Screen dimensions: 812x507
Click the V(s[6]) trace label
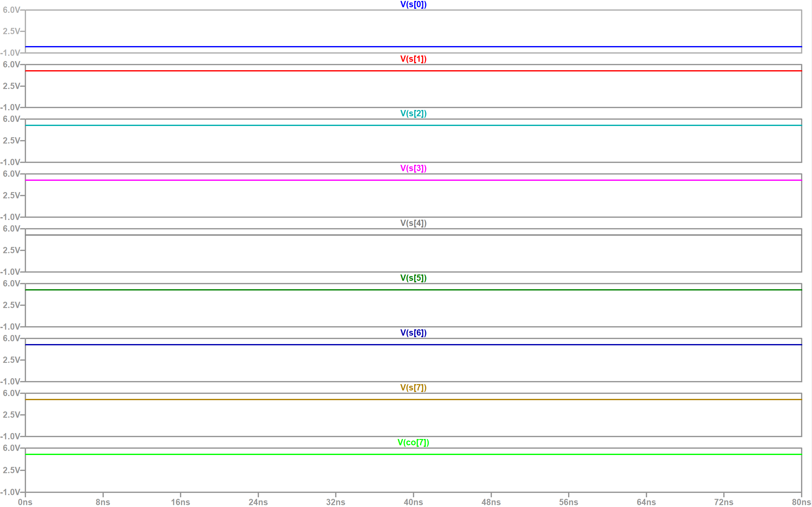(x=413, y=333)
